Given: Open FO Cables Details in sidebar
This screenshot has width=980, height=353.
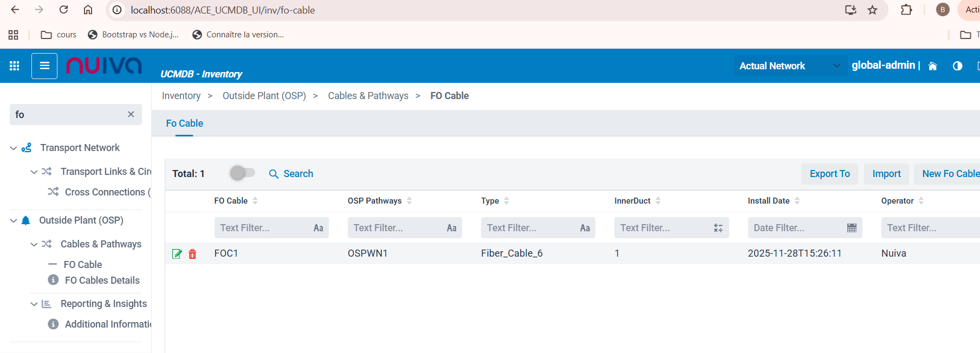Looking at the screenshot, I should click(102, 280).
